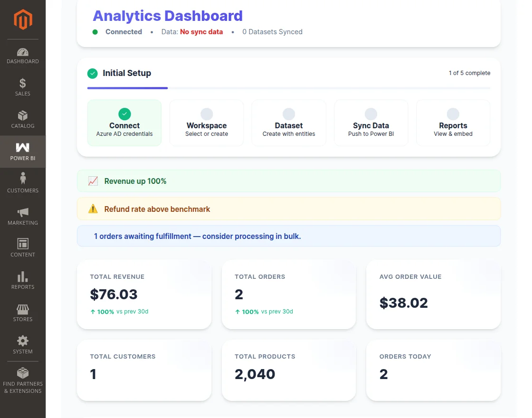
Task: Click the orders awaiting fulfillment notice
Action: tap(289, 236)
